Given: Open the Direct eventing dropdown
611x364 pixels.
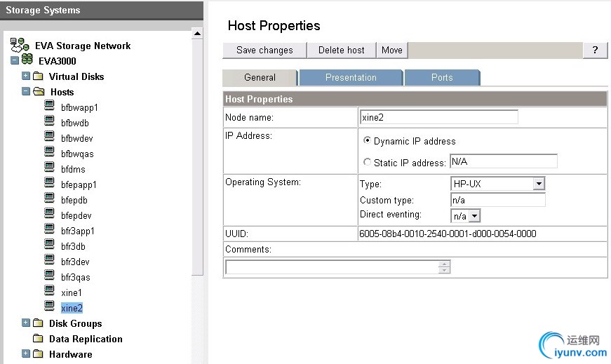Looking at the screenshot, I should [475, 216].
